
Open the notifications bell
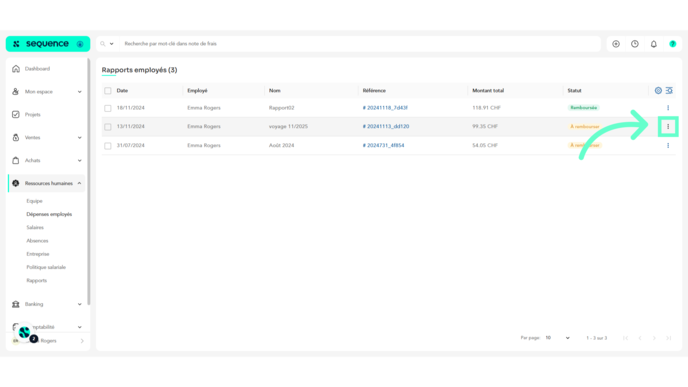[x=654, y=44]
